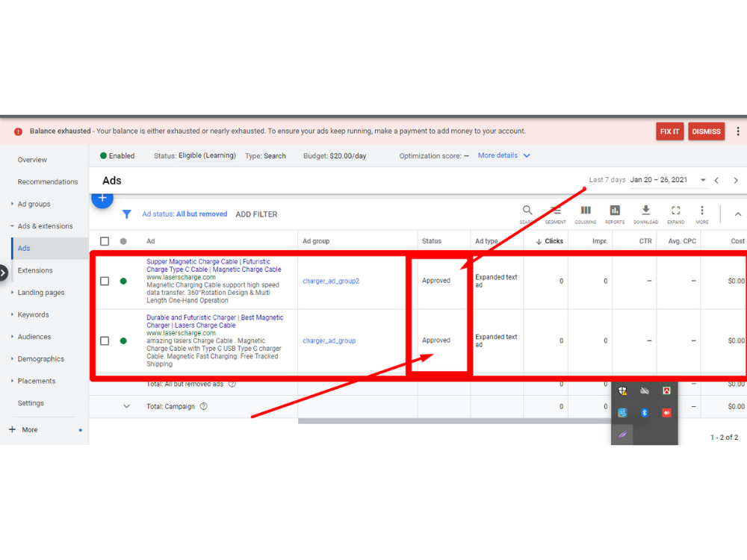Go to previous date range arrow

[x=716, y=181]
